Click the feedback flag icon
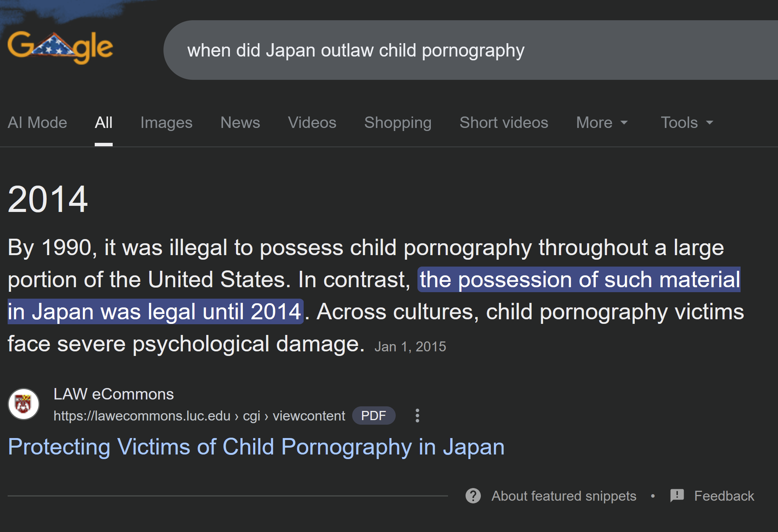This screenshot has width=778, height=532. click(677, 496)
